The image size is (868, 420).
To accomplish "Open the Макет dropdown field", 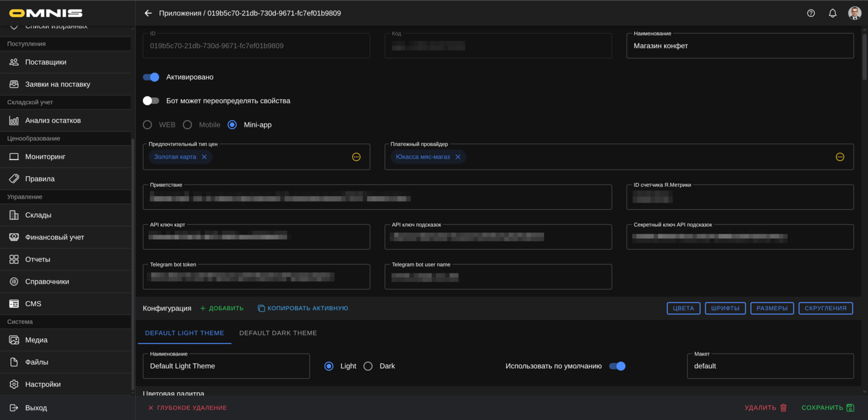I will coord(770,366).
